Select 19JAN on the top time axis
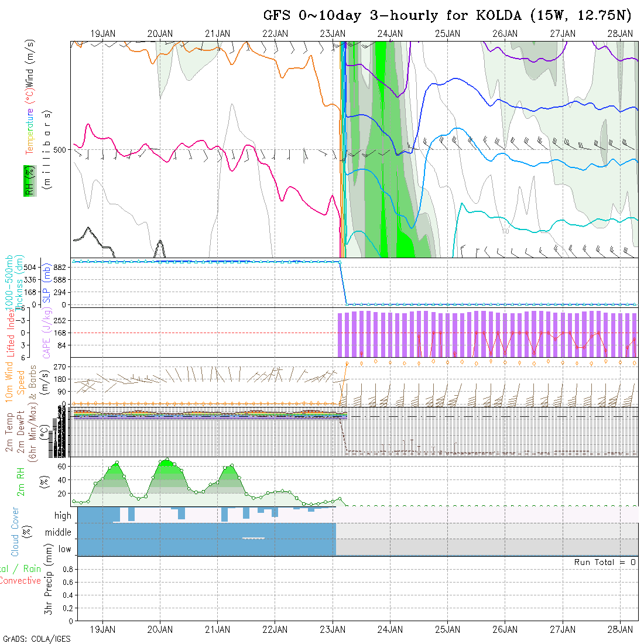 click(x=103, y=34)
